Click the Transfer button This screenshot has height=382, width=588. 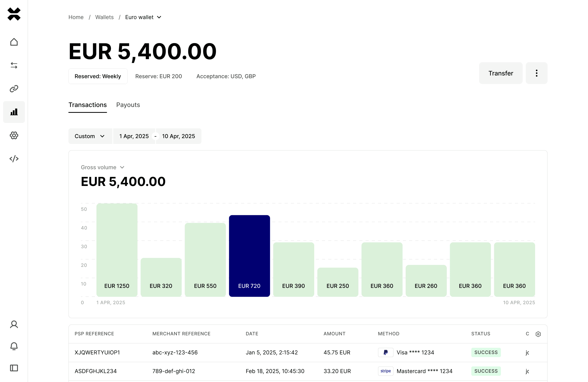[x=501, y=73]
